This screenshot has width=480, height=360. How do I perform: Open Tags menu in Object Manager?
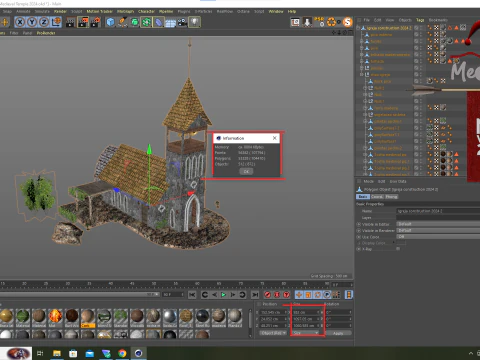click(x=420, y=20)
